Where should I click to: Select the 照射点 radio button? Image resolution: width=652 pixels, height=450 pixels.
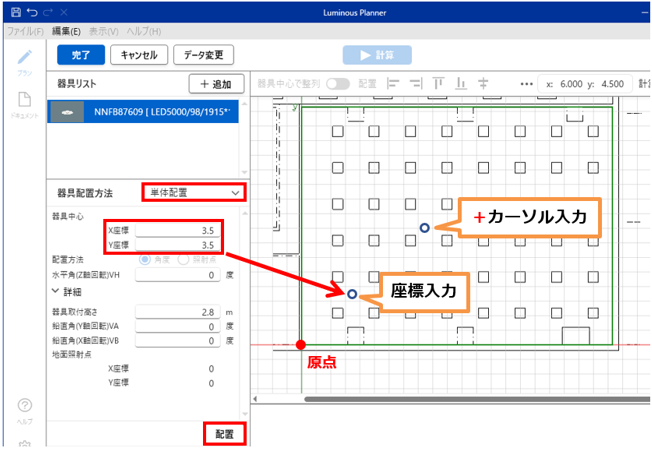[183, 259]
